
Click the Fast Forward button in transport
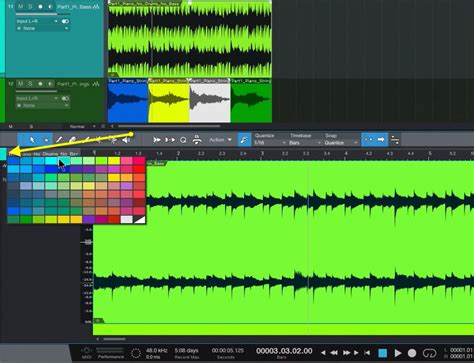(x=347, y=353)
